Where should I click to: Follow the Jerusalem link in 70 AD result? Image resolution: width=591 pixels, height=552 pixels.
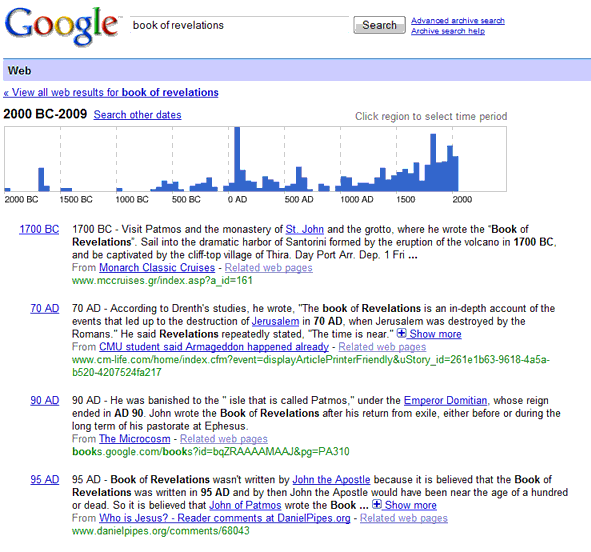pos(275,321)
